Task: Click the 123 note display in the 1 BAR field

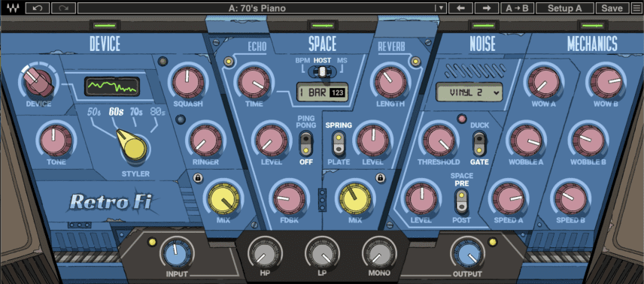Action: [338, 92]
